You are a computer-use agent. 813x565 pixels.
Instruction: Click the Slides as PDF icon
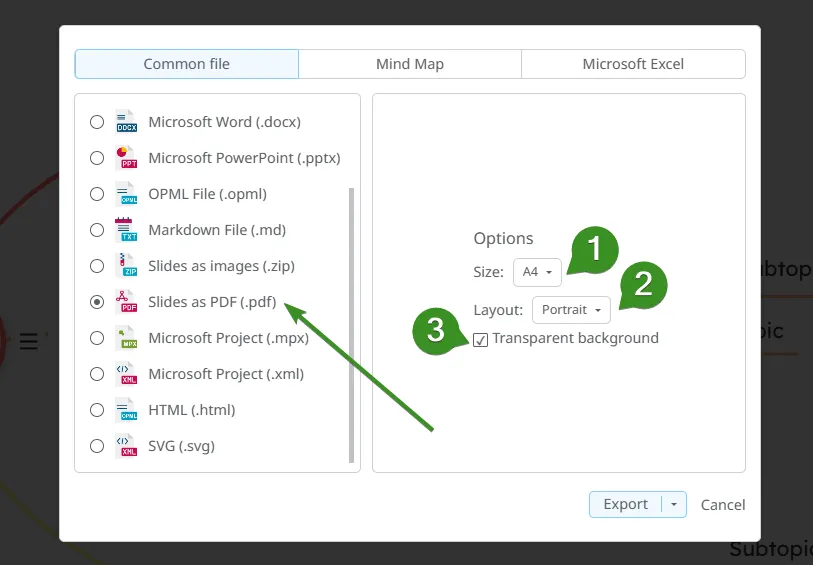click(x=127, y=302)
